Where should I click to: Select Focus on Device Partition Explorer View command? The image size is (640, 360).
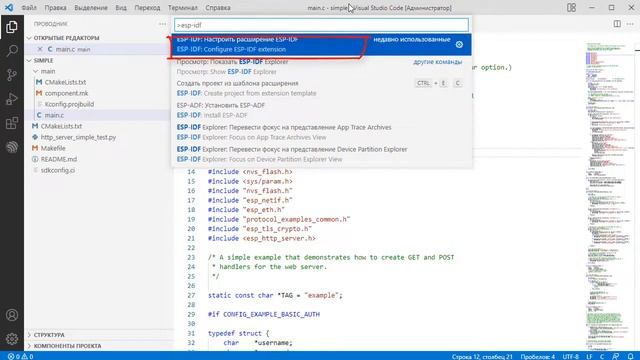tap(321, 154)
